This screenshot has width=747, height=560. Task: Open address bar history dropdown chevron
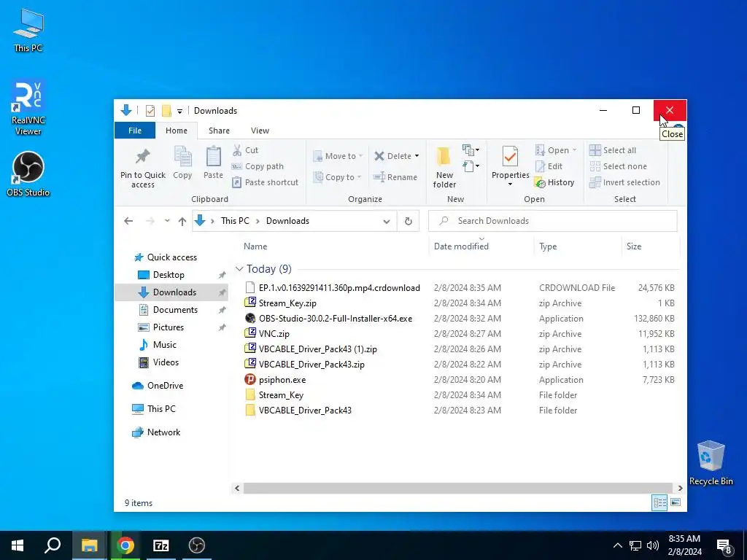click(387, 221)
